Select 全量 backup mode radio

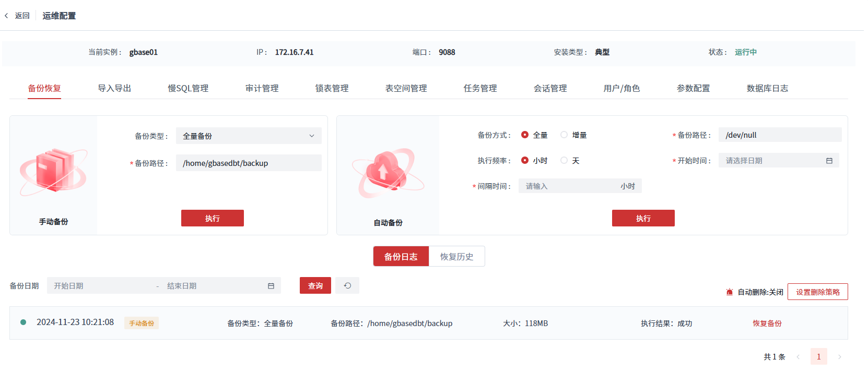pyautogui.click(x=525, y=135)
